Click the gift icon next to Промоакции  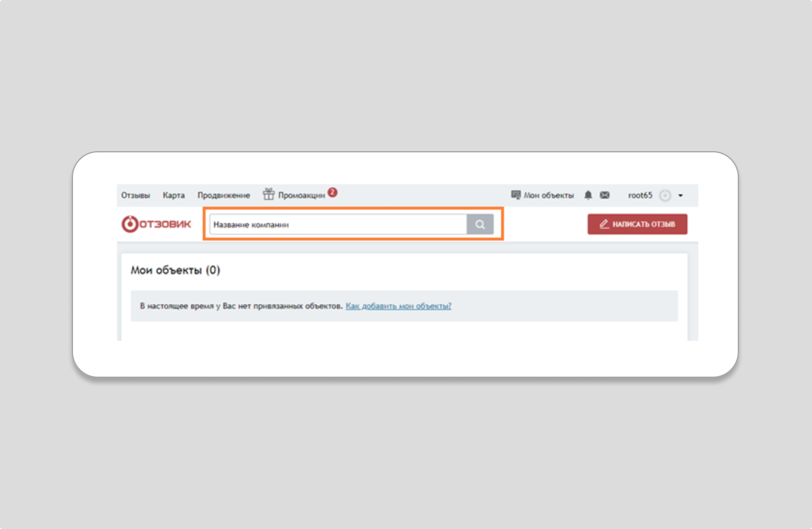[269, 194]
